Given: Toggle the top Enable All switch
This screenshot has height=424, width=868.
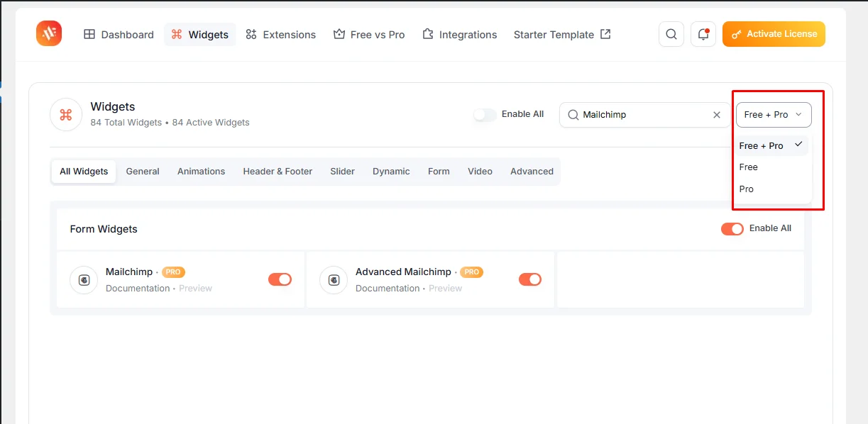Looking at the screenshot, I should (485, 114).
